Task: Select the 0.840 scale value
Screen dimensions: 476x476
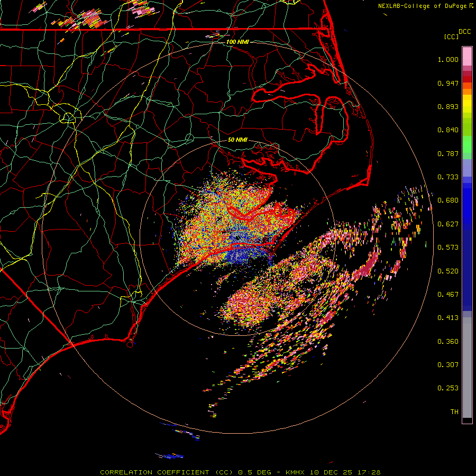Action: click(448, 130)
